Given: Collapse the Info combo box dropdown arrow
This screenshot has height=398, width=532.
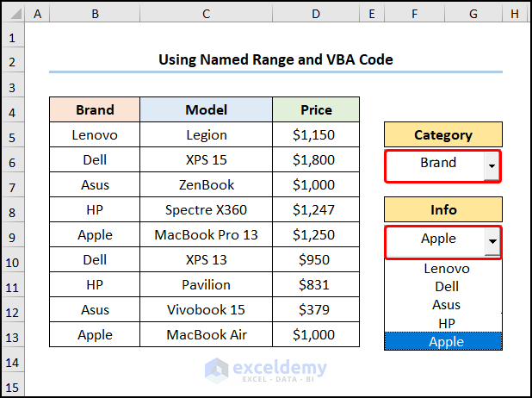Looking at the screenshot, I should [x=492, y=241].
